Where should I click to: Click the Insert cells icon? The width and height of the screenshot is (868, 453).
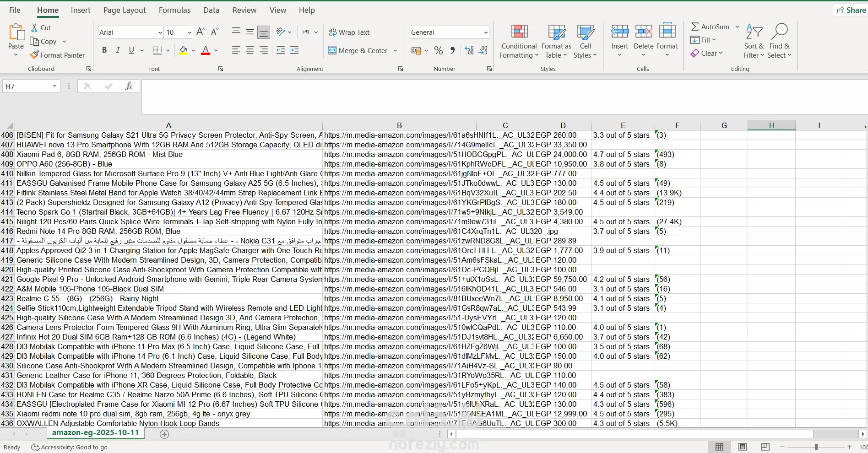[620, 31]
